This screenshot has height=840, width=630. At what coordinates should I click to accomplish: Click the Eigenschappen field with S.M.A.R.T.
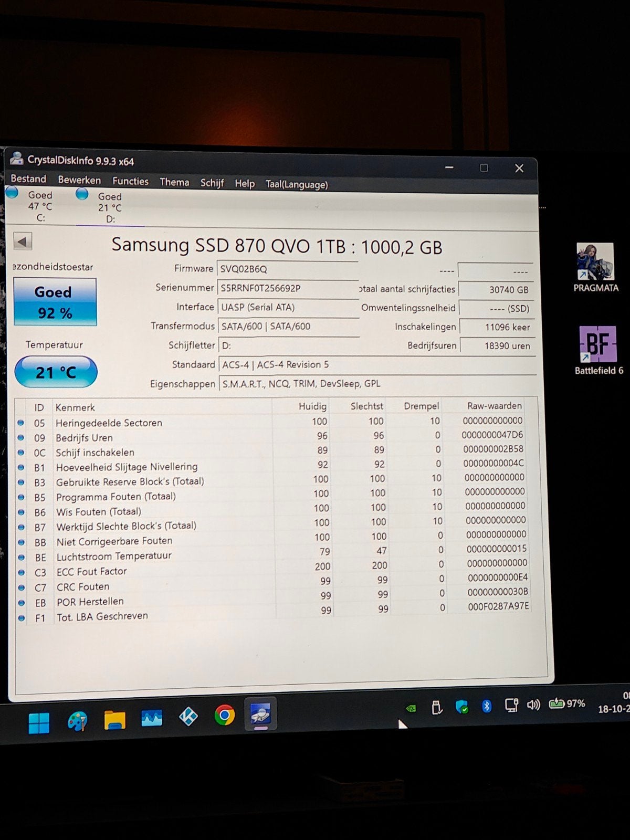click(377, 383)
